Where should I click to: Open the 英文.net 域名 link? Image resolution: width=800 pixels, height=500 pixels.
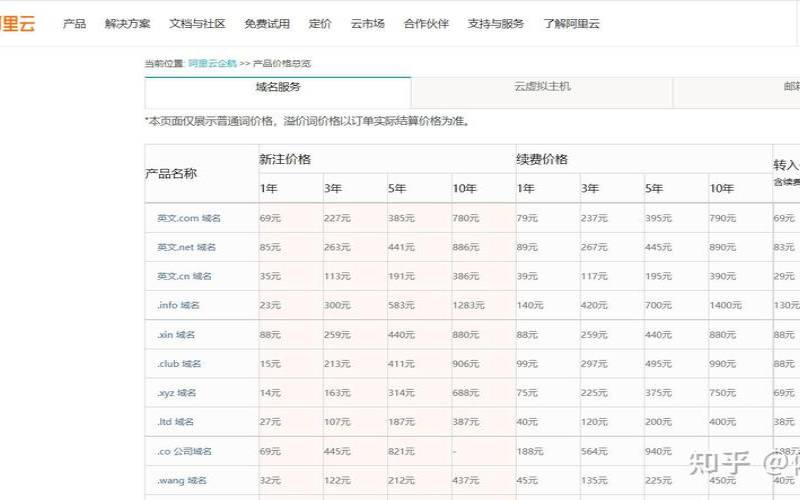pyautogui.click(x=186, y=247)
